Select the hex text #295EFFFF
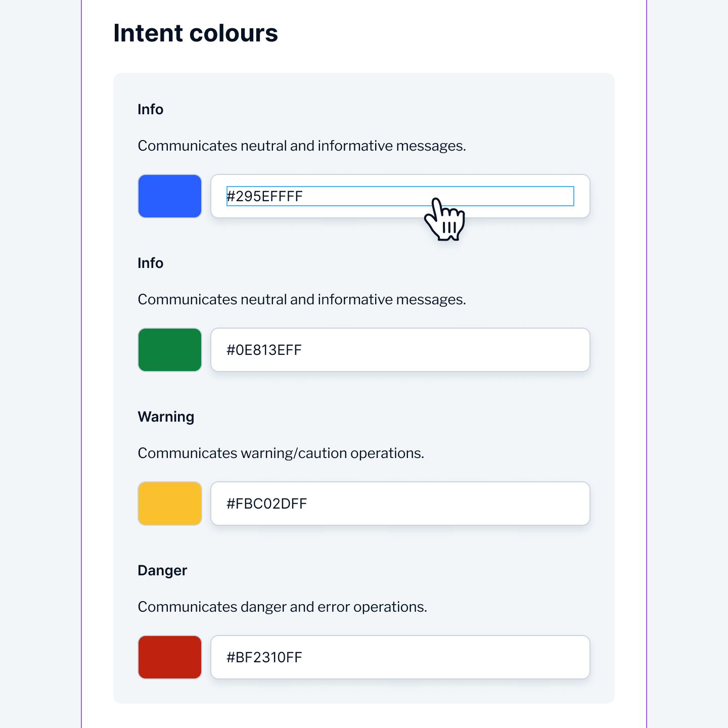 [264, 196]
